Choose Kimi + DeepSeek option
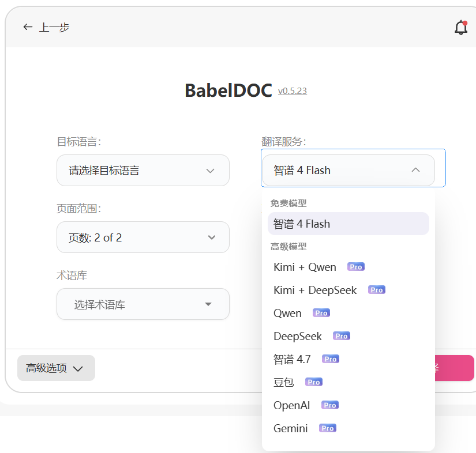 click(x=348, y=290)
